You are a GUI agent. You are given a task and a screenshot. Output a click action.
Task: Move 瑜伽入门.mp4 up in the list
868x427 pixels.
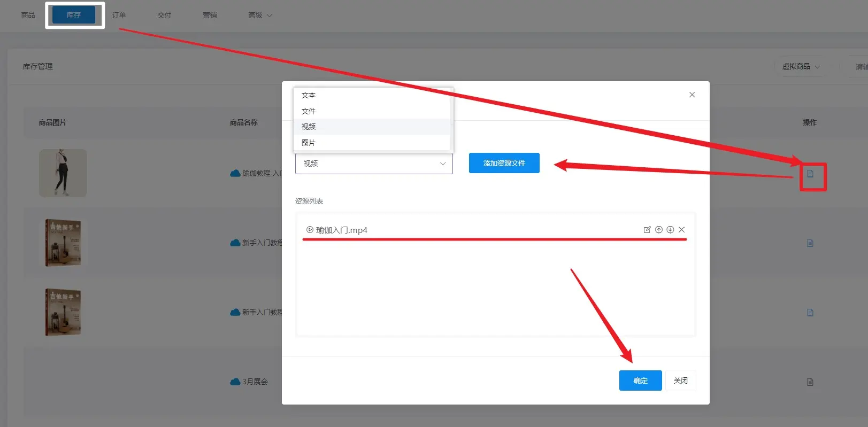click(x=659, y=230)
